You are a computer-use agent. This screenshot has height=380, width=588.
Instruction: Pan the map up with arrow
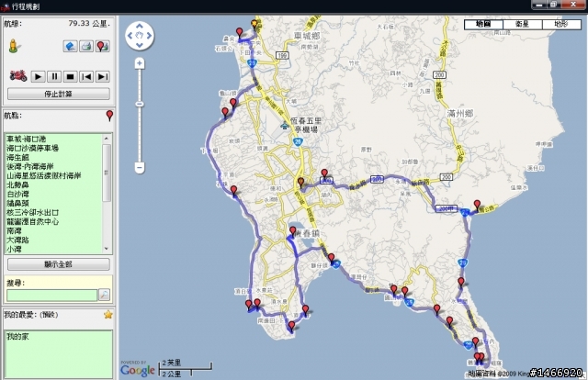point(140,26)
